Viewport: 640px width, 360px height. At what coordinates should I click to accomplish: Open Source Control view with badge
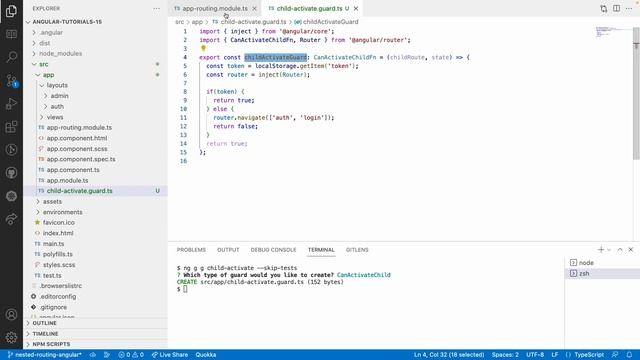click(11, 80)
